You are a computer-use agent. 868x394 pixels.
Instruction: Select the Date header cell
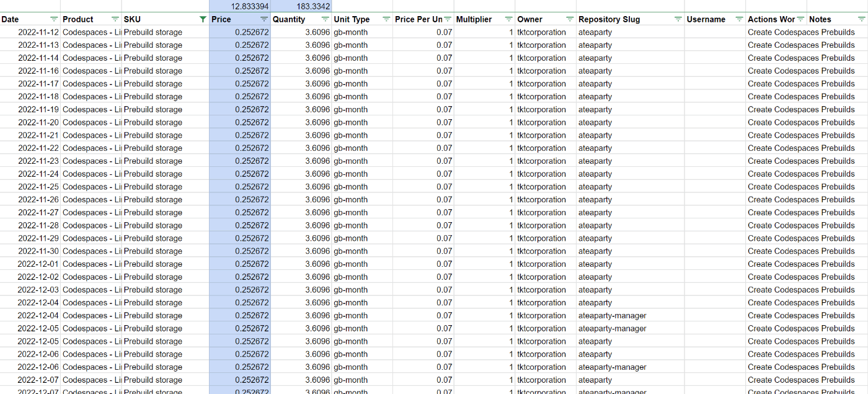[x=30, y=19]
